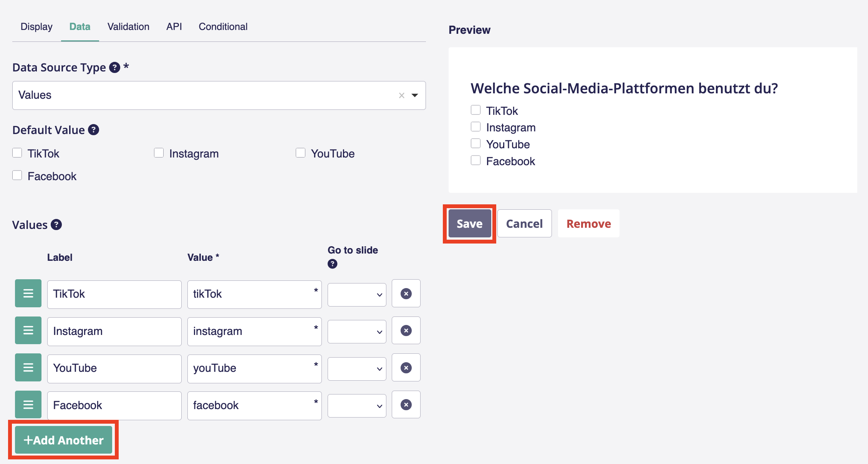868x464 pixels.
Task: Open the Conditional tab
Action: [223, 27]
